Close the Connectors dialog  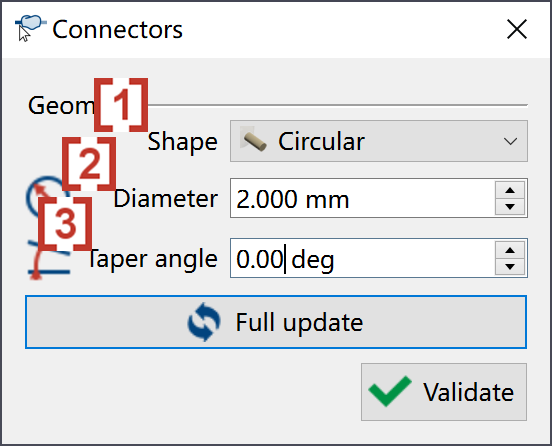pos(517,29)
